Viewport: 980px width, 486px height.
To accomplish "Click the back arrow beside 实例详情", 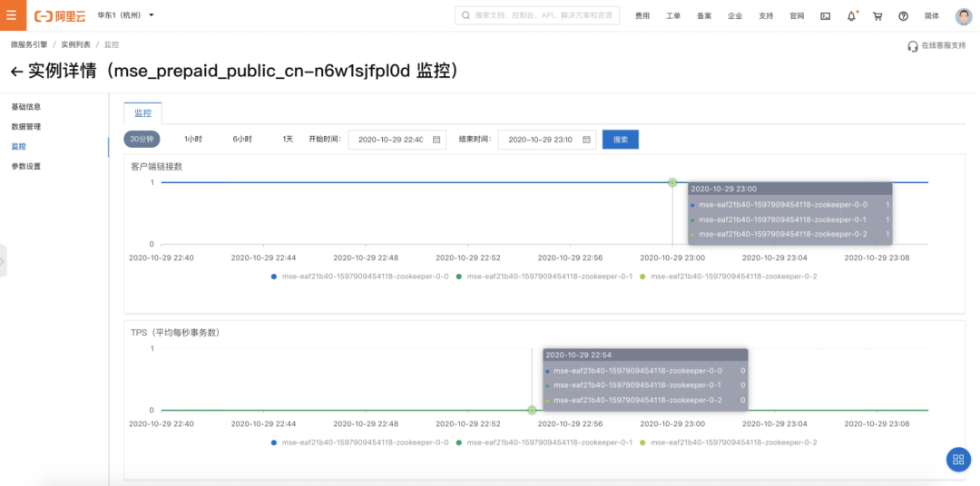I will pyautogui.click(x=17, y=72).
